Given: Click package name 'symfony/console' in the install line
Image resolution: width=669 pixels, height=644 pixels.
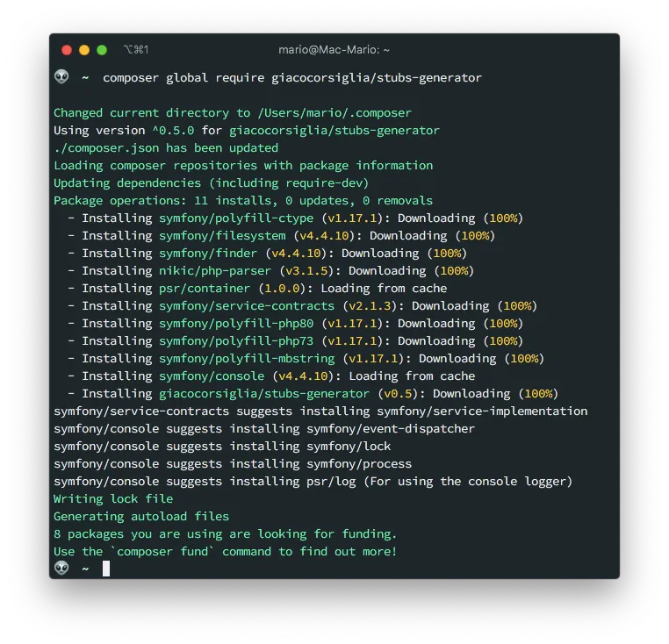Looking at the screenshot, I should (x=212, y=376).
